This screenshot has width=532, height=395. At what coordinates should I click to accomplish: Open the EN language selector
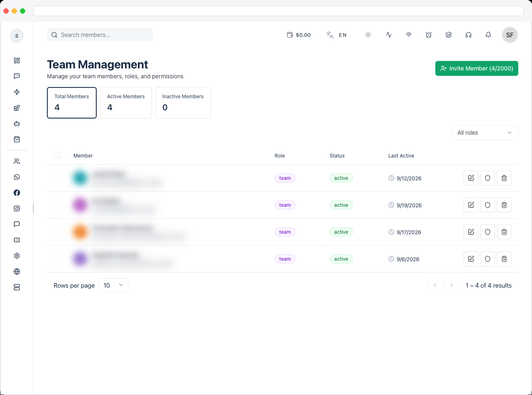(x=336, y=35)
